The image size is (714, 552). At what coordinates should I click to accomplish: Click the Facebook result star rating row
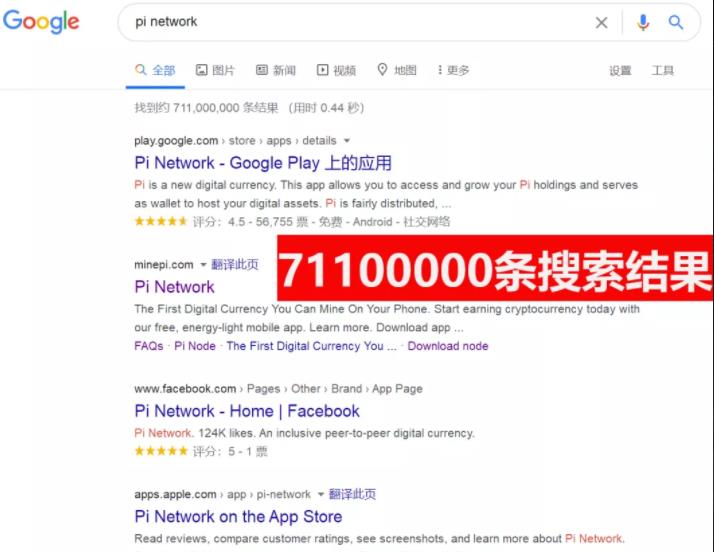coord(201,452)
